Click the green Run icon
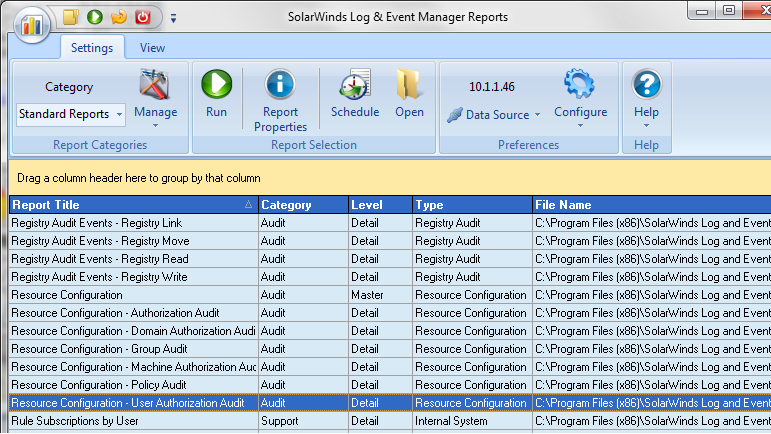 coord(216,84)
